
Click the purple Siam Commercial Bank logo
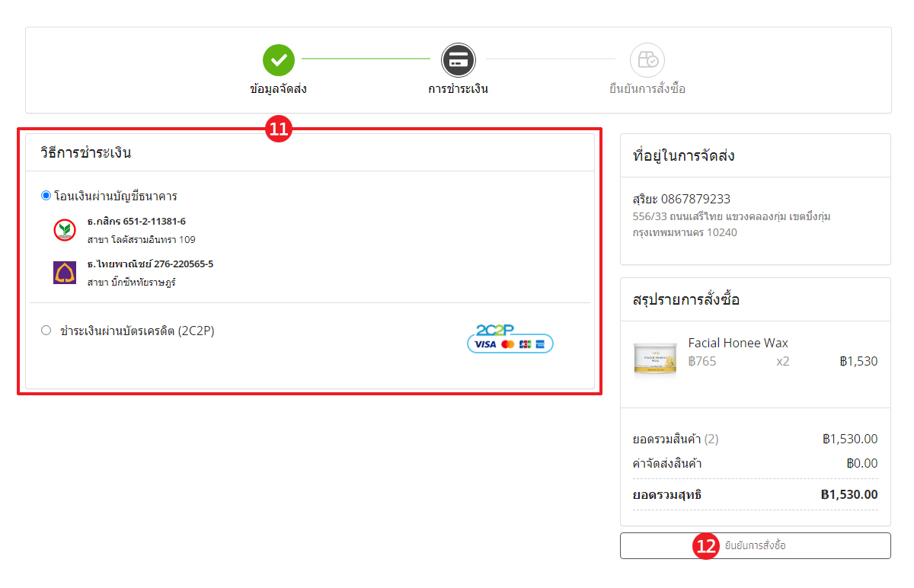[x=65, y=273]
